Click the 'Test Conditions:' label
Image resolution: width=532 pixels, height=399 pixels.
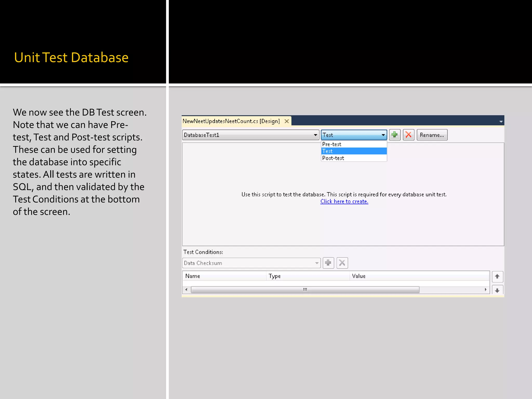(x=203, y=252)
